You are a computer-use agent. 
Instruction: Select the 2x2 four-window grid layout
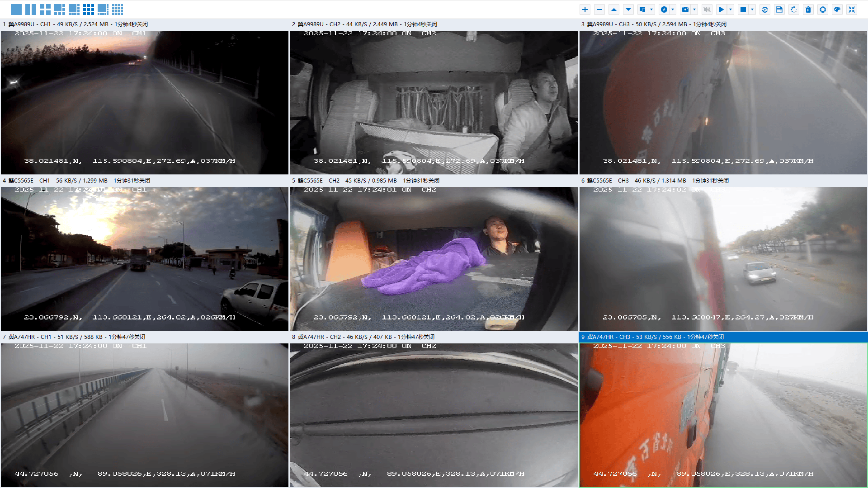click(45, 9)
